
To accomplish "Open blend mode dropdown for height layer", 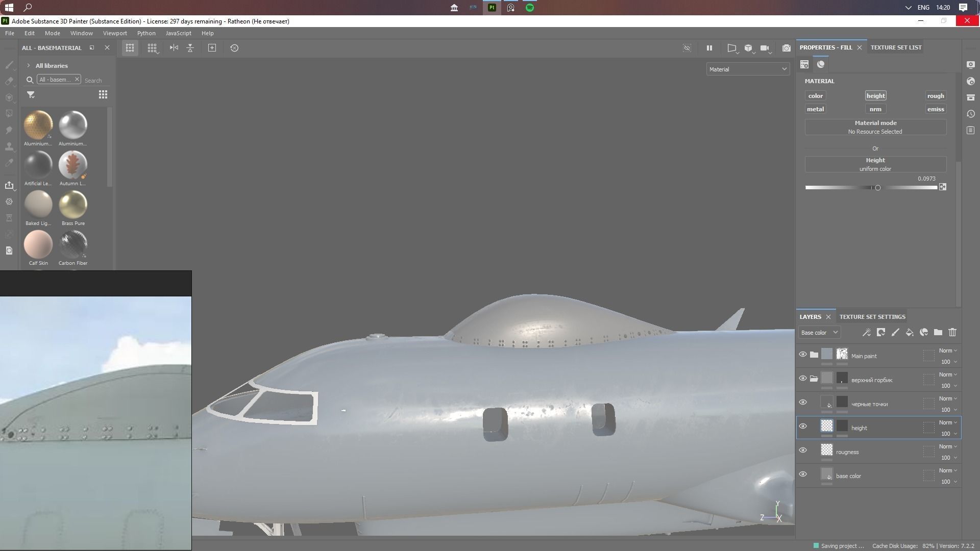I will (948, 423).
